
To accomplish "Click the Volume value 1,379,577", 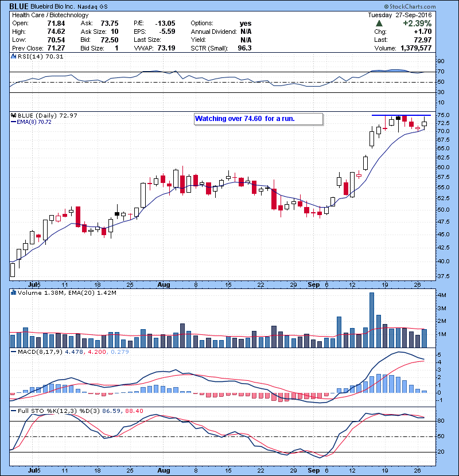I will (x=416, y=48).
